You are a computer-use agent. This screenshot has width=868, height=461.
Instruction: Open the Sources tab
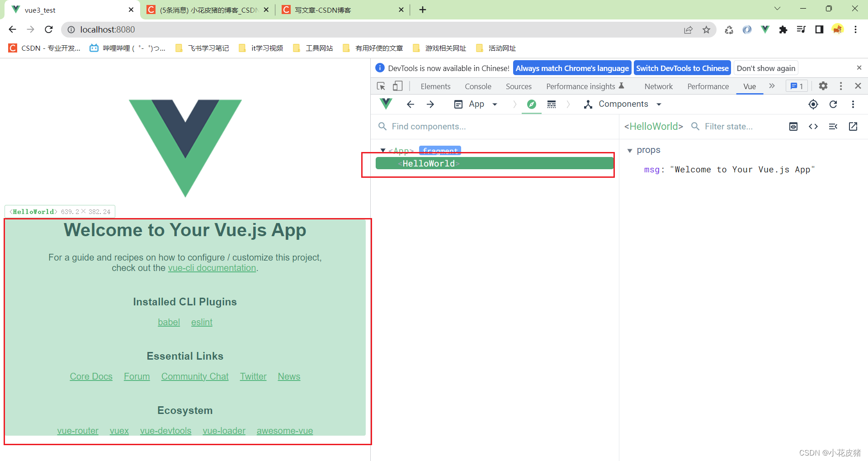(519, 86)
